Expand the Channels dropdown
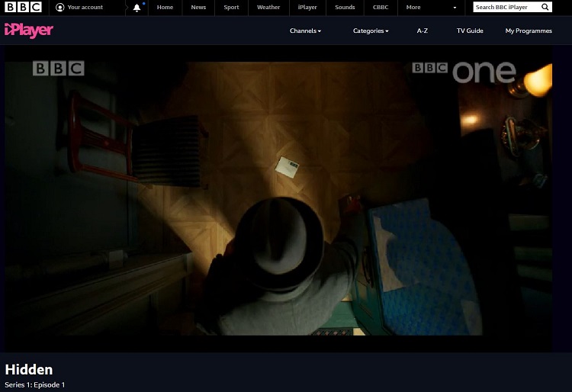Viewport: 572px width, 392px height. click(305, 31)
